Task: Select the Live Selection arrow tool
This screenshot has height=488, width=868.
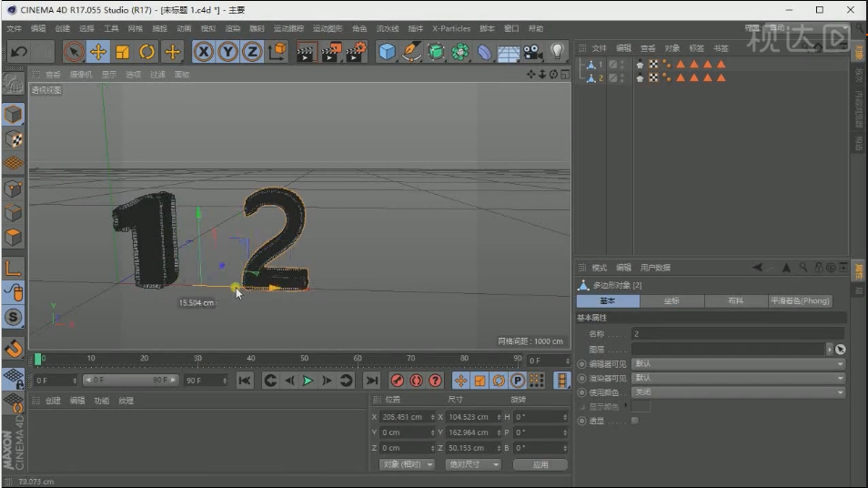Action: [73, 52]
